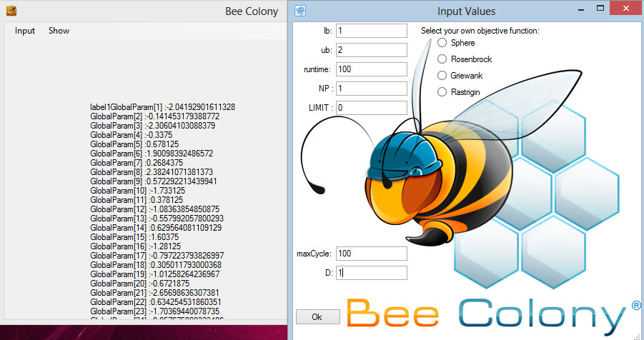
Task: Click inside the runtime text box
Action: click(372, 69)
